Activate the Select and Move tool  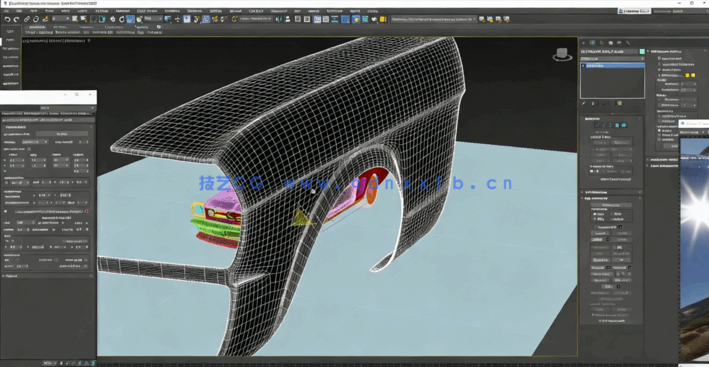point(112,19)
